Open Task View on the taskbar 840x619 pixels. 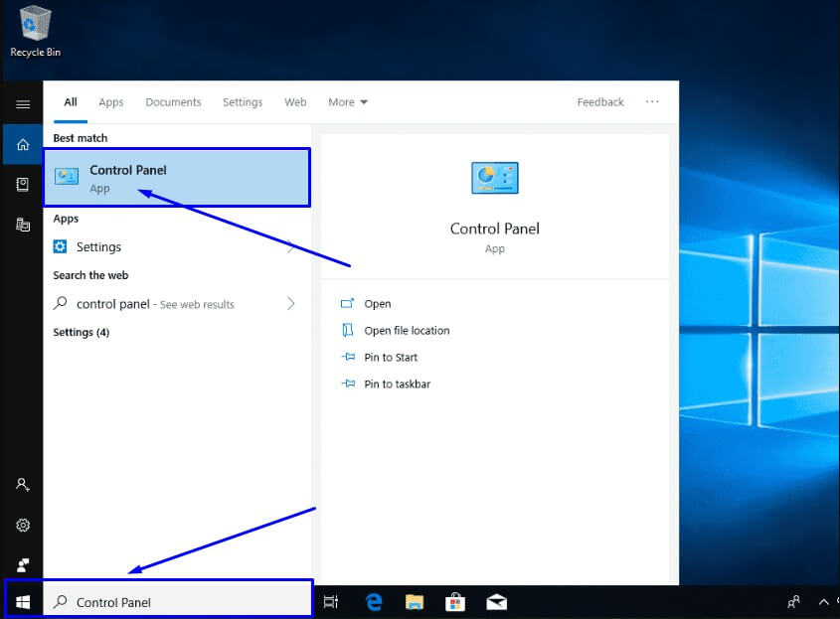pos(331,602)
